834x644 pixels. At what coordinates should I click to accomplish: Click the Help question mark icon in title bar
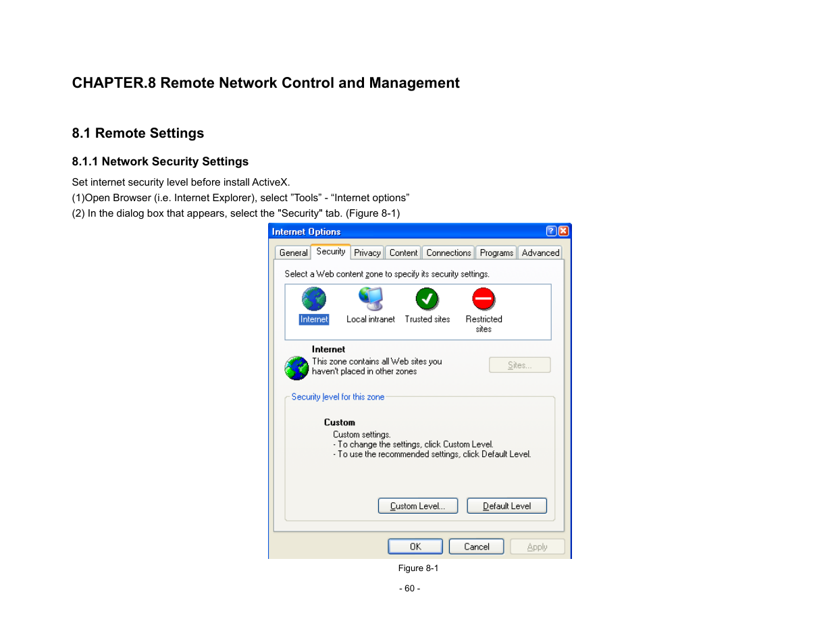coord(551,231)
